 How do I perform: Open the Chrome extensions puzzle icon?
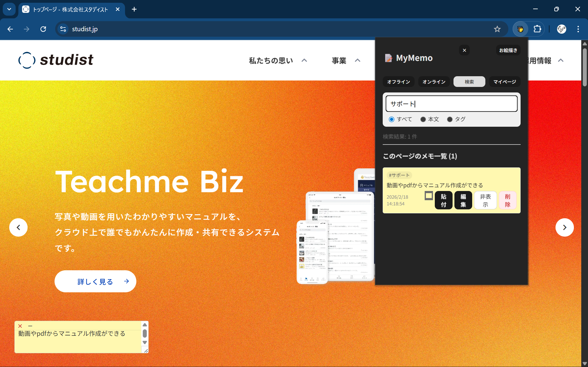[537, 29]
